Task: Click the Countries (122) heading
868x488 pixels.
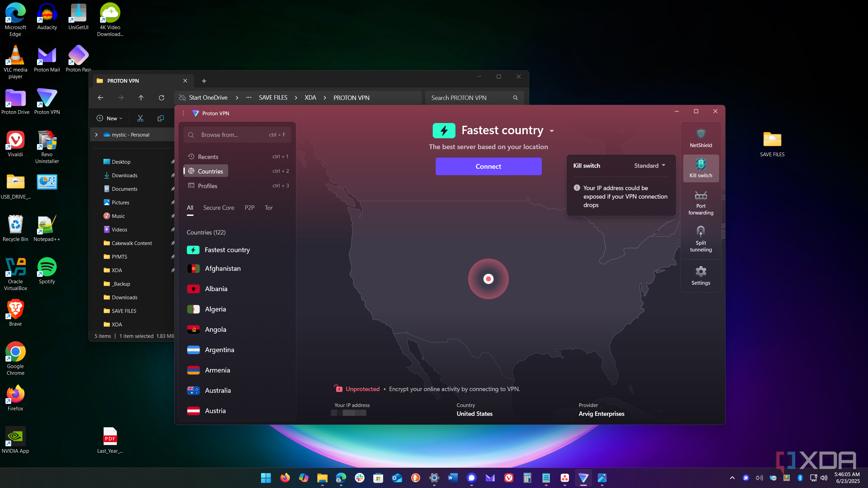Action: (x=206, y=232)
